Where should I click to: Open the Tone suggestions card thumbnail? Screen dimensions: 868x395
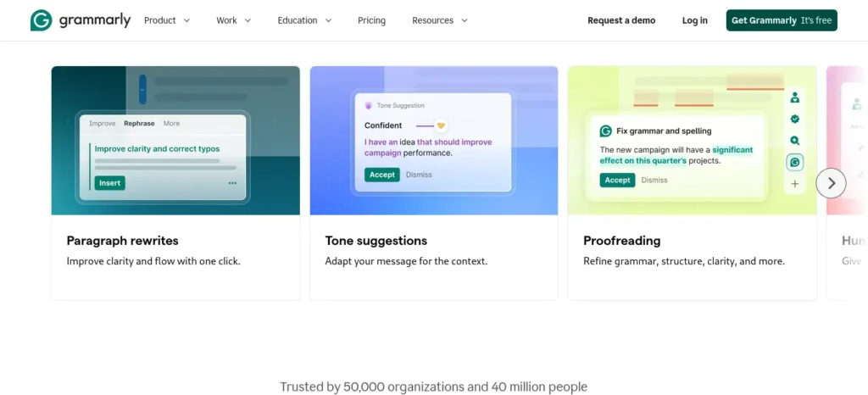point(433,141)
